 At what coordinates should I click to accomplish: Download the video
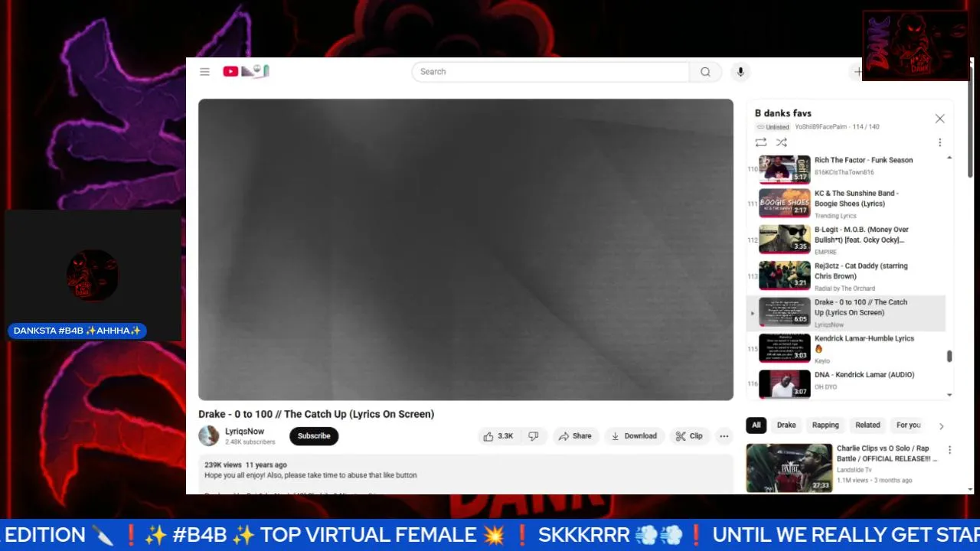point(634,436)
